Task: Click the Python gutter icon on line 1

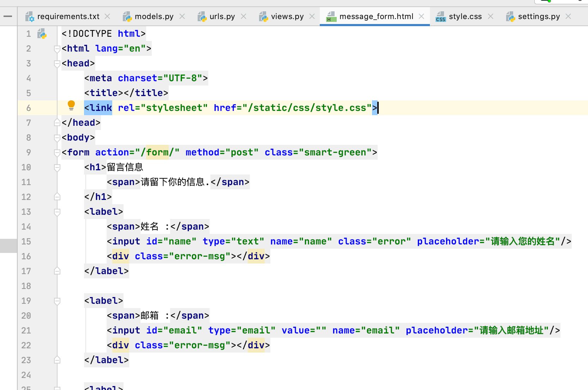Action: pyautogui.click(x=42, y=34)
